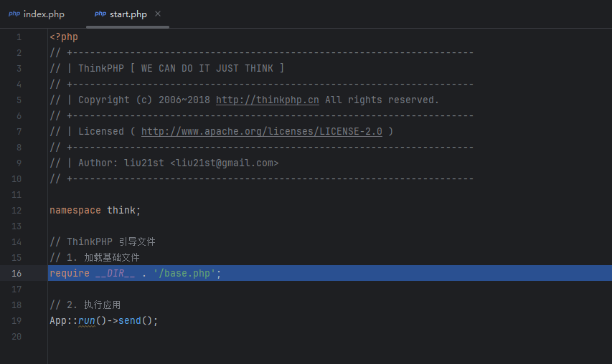
Task: Click the namespace keyword on line 12
Action: point(75,211)
